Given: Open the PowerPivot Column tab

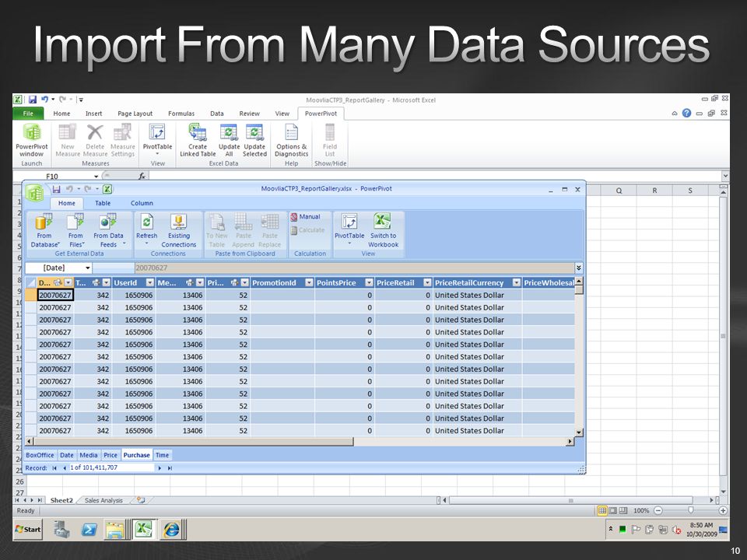Looking at the screenshot, I should (142, 203).
